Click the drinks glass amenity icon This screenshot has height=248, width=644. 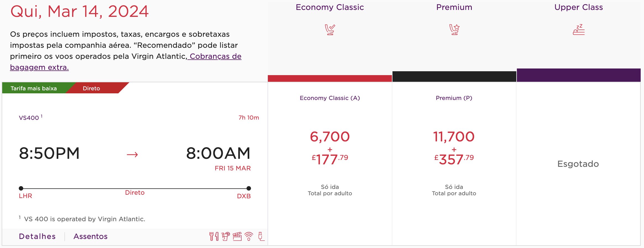226,236
